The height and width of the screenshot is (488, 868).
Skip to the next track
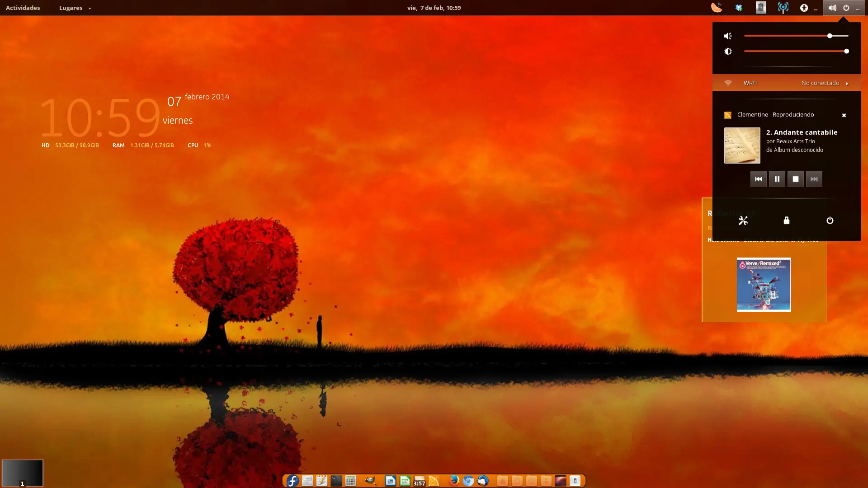(x=814, y=179)
